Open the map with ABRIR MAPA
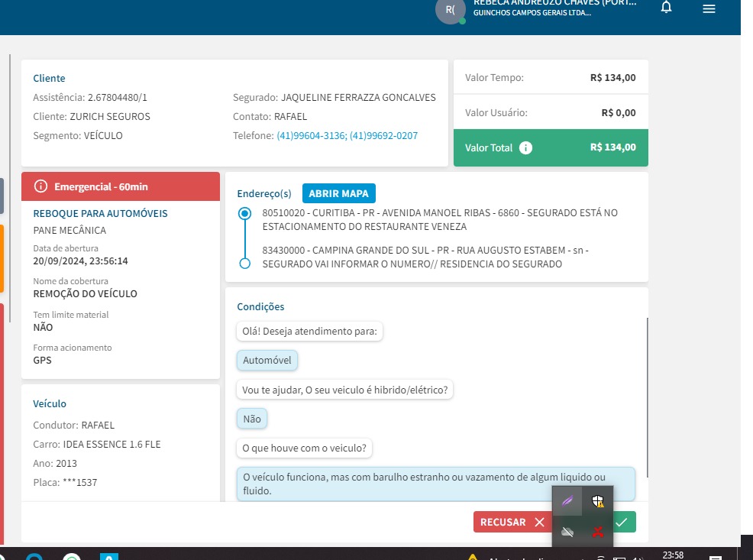753x560 pixels. tap(338, 193)
